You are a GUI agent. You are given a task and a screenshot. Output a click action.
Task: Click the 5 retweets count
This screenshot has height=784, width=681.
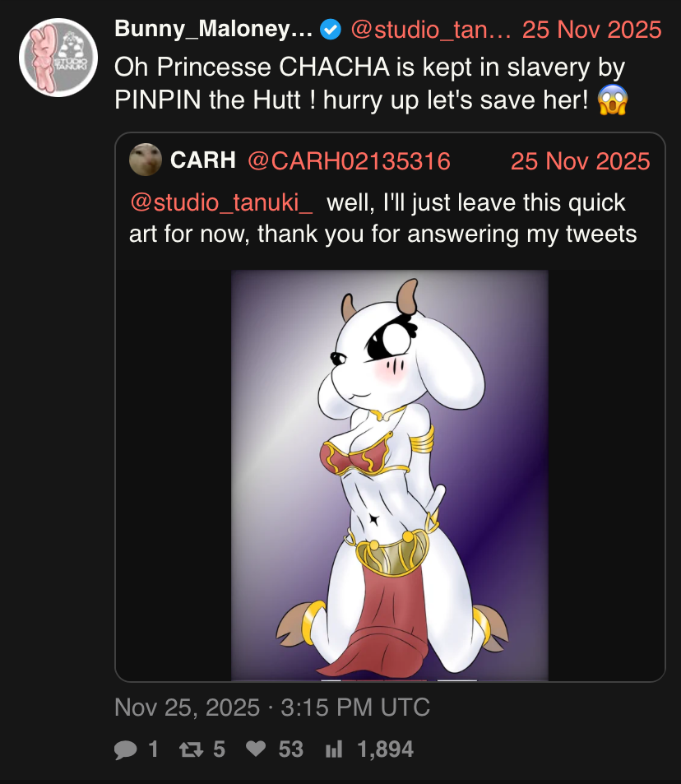[219, 749]
